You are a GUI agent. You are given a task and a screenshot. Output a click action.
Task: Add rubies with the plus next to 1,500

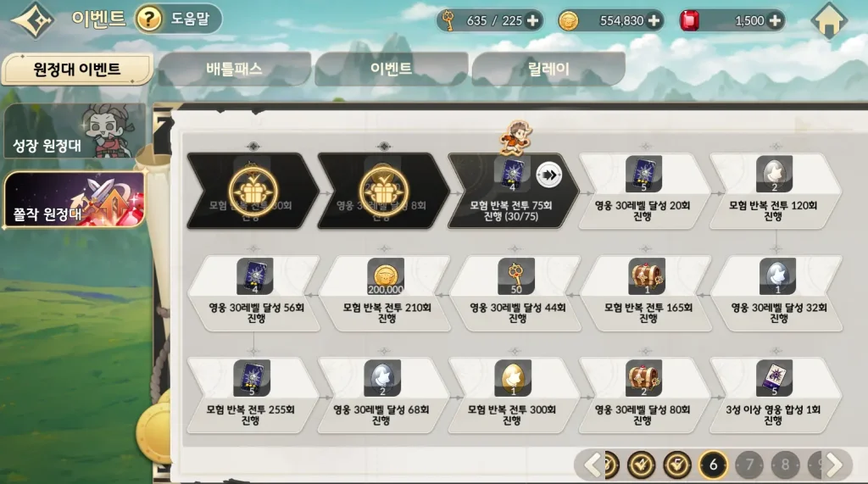(x=775, y=21)
